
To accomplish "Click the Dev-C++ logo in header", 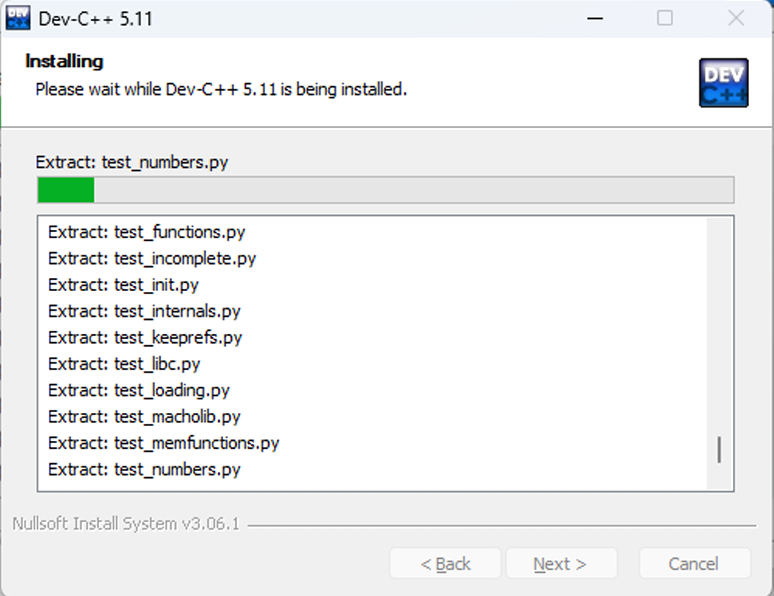I will (723, 83).
